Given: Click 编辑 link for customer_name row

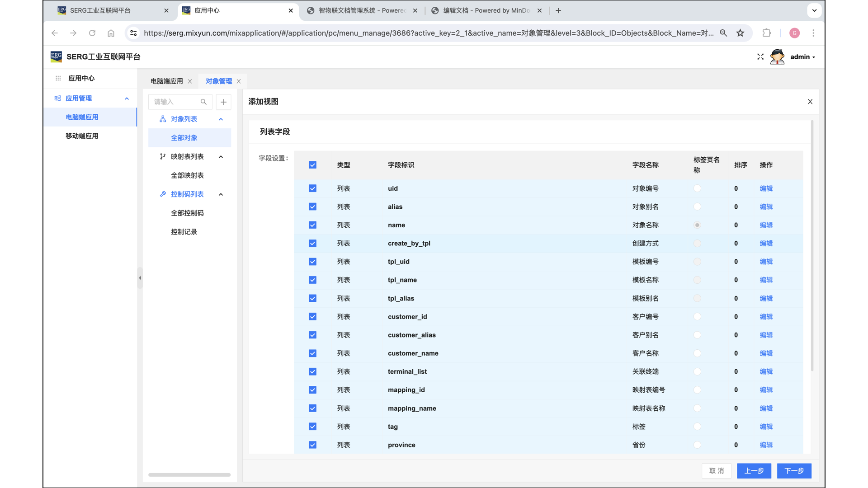Looking at the screenshot, I should pos(766,353).
